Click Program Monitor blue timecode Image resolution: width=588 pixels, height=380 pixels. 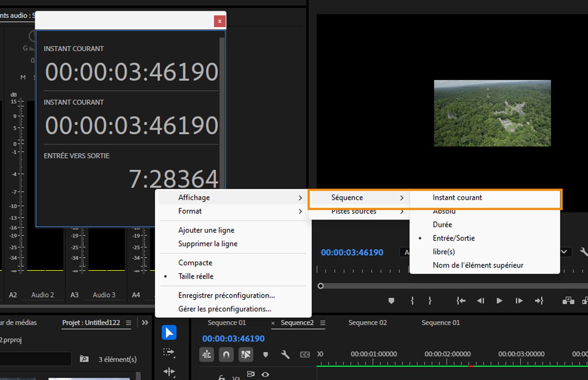pyautogui.click(x=352, y=252)
